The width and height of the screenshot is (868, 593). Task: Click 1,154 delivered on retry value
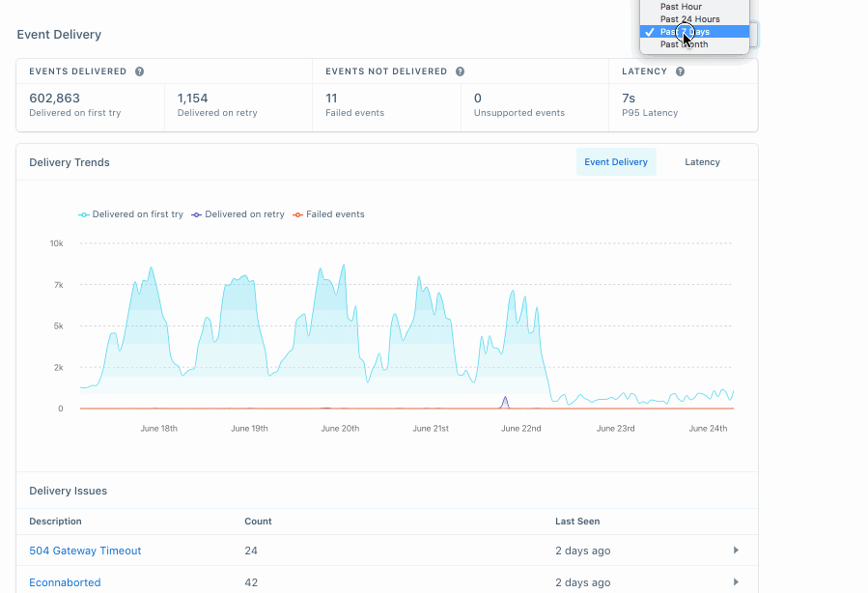point(193,98)
